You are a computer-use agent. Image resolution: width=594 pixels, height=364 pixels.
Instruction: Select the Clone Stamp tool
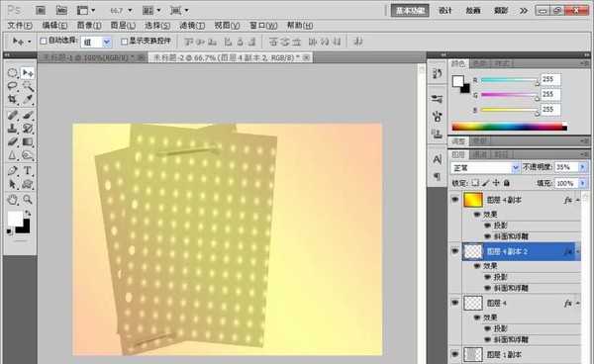click(13, 129)
